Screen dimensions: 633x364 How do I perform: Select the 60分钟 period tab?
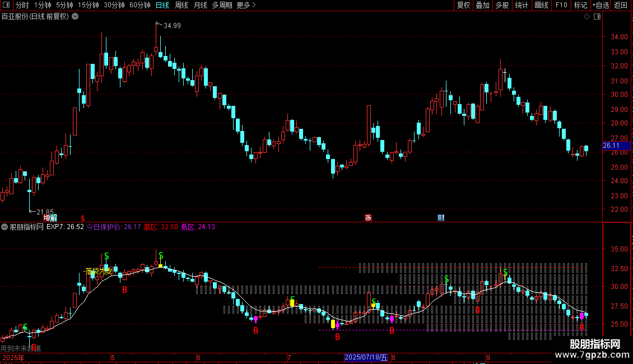click(140, 5)
